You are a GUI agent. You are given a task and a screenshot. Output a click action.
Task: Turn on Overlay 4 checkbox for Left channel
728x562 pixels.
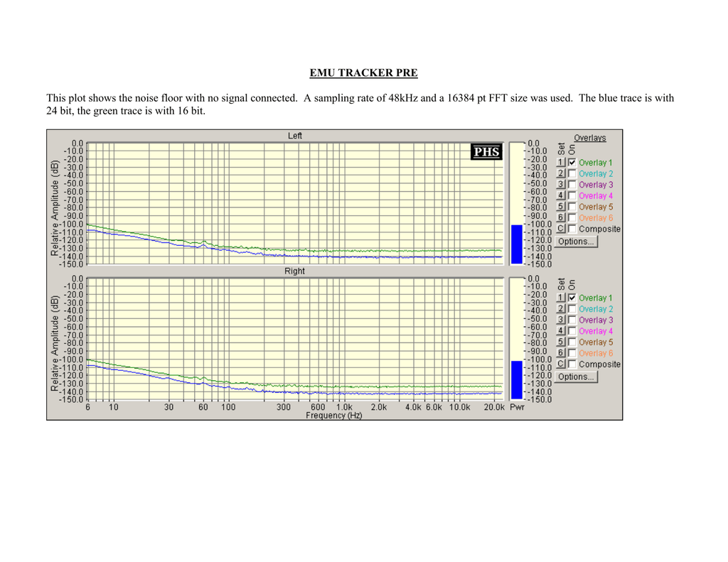[x=572, y=196]
